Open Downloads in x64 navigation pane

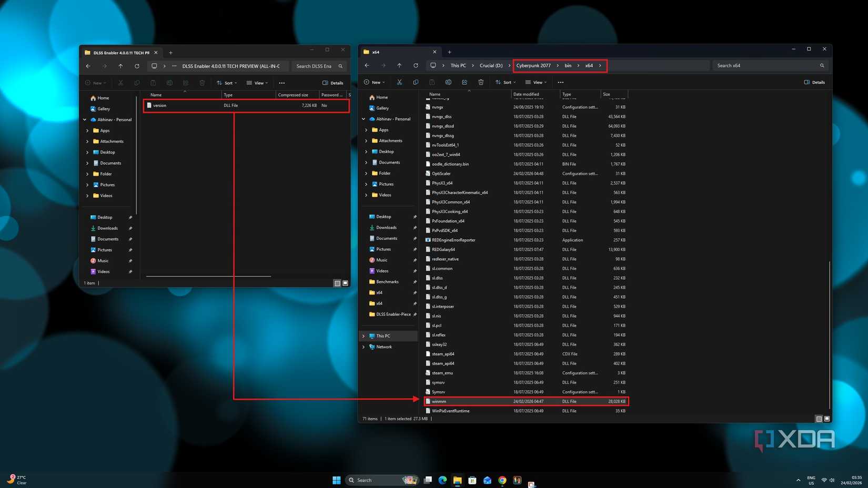click(x=387, y=228)
